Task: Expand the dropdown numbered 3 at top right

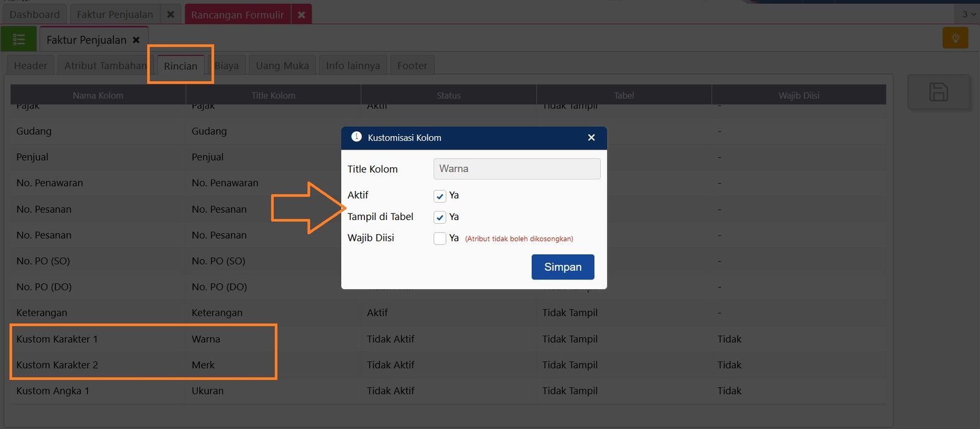Action: click(968, 14)
